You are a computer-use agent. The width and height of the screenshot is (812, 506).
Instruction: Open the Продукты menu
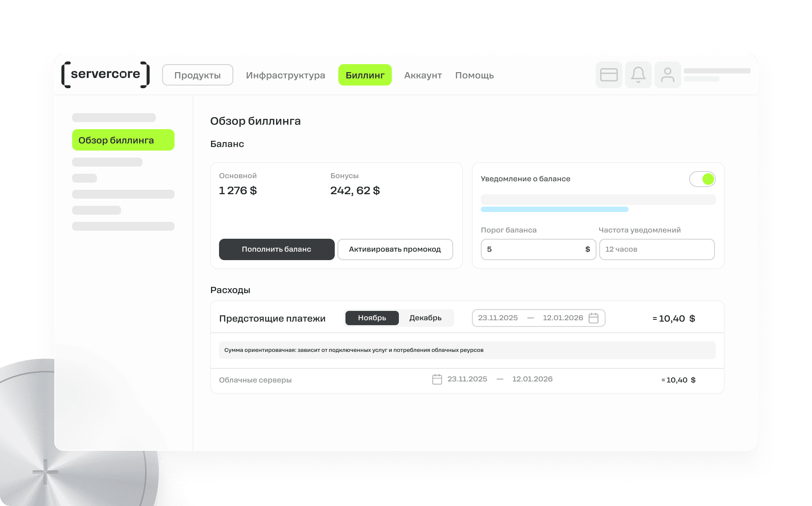click(x=198, y=75)
